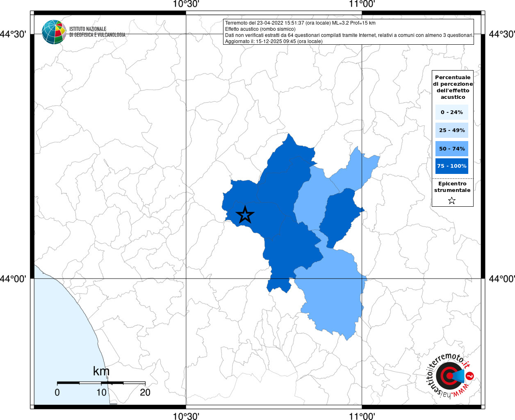Screen dimensions: 515x420
Task: Click the epicenter star on the map
Action: click(245, 215)
